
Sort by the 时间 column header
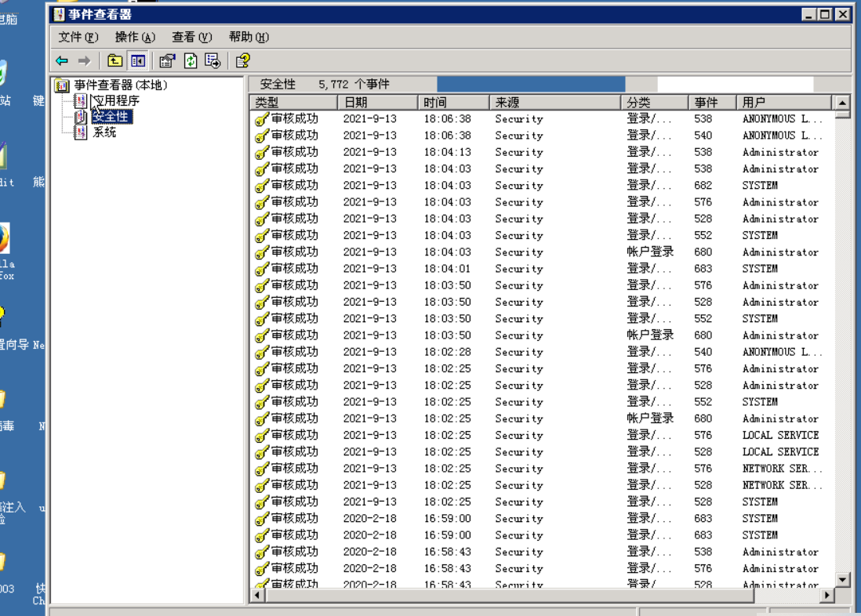453,102
